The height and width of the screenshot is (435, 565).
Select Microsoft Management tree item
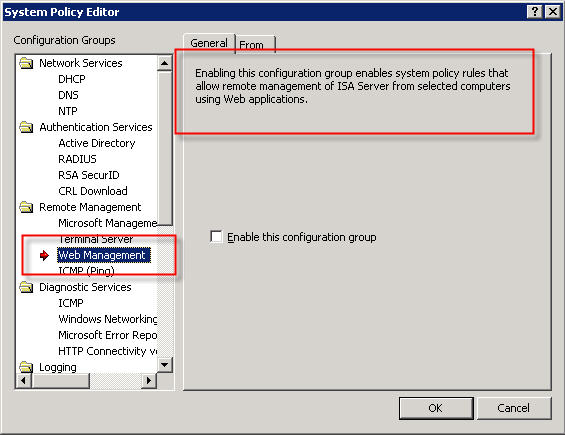click(107, 223)
